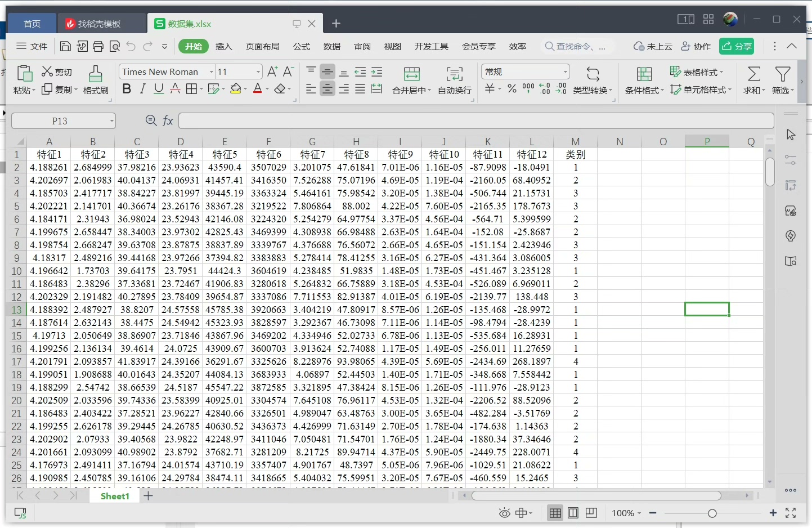Open the number format dropdown 常规
The width and height of the screenshot is (812, 528).
(x=566, y=71)
